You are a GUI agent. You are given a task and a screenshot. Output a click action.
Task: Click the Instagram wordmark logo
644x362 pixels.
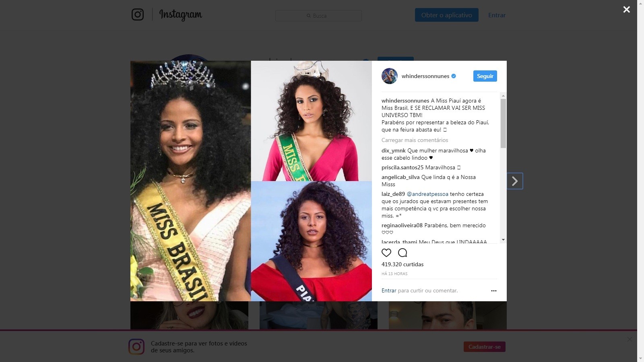(x=181, y=15)
